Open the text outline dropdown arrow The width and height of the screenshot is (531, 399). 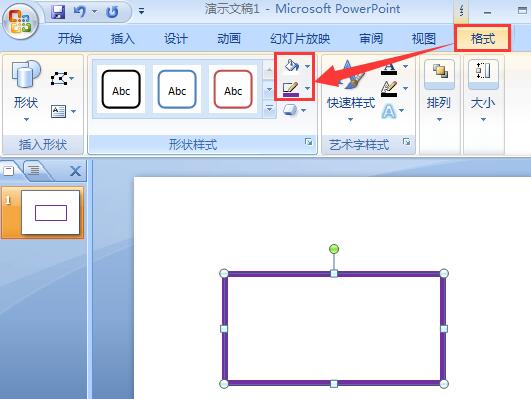pyautogui.click(x=405, y=89)
